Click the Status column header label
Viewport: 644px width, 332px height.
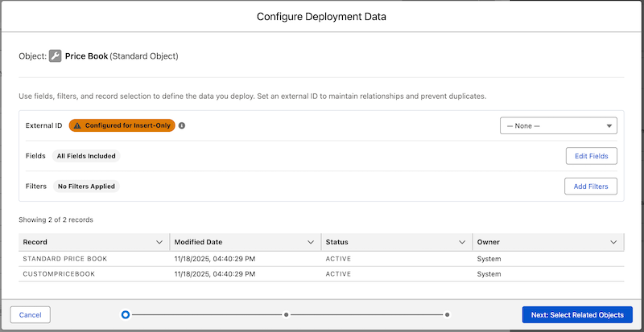point(336,242)
